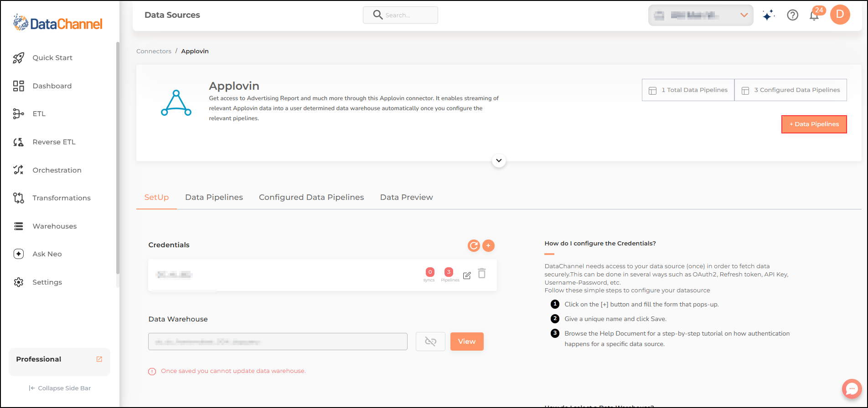The width and height of the screenshot is (868, 408).
Task: Click the search magnifier icon
Action: [377, 15]
